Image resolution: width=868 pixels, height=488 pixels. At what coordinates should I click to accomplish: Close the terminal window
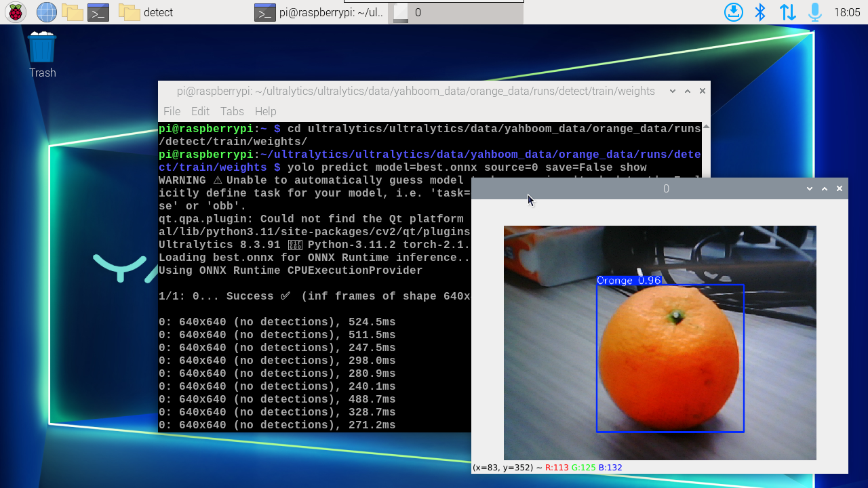coord(703,91)
